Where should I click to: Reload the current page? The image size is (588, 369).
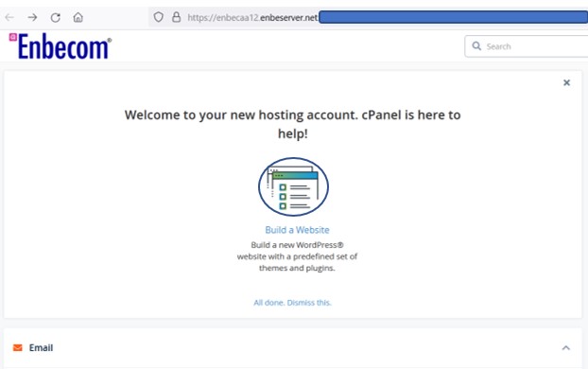(56, 17)
